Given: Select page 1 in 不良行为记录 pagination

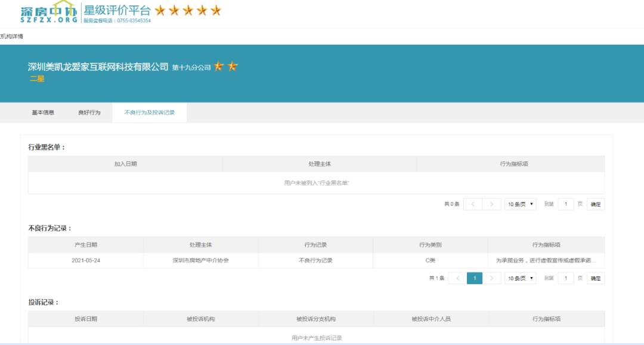Looking at the screenshot, I should tap(475, 278).
